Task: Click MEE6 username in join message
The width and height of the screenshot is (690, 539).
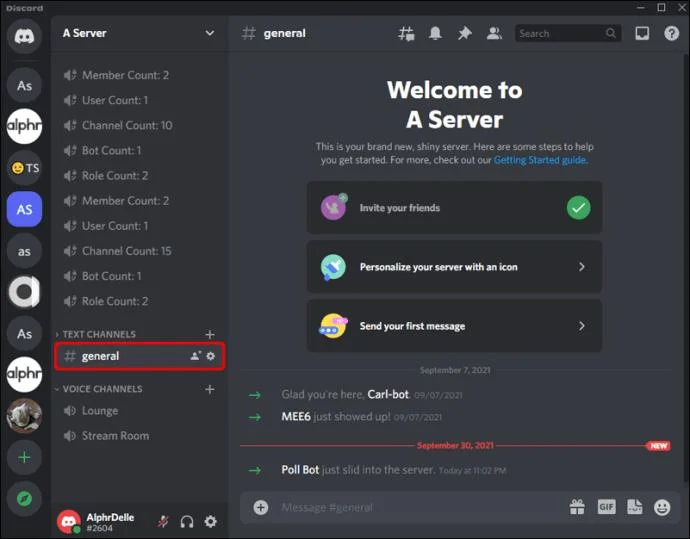Action: click(296, 416)
